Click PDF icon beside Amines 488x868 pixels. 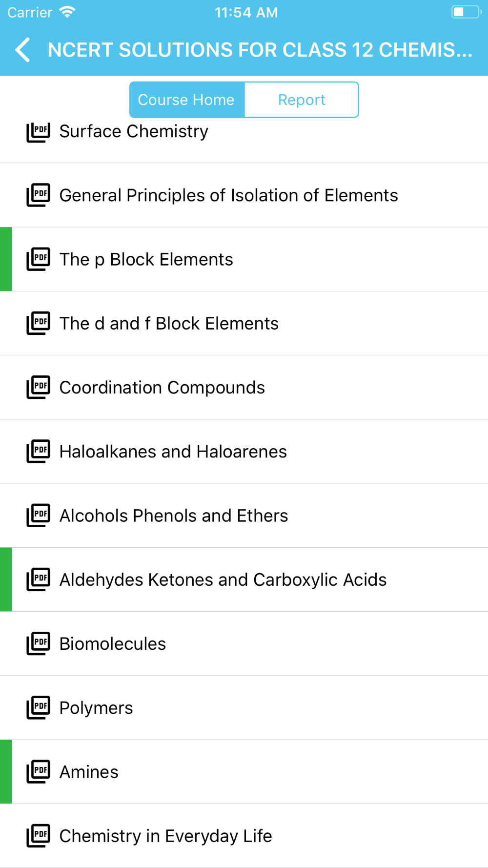point(38,772)
